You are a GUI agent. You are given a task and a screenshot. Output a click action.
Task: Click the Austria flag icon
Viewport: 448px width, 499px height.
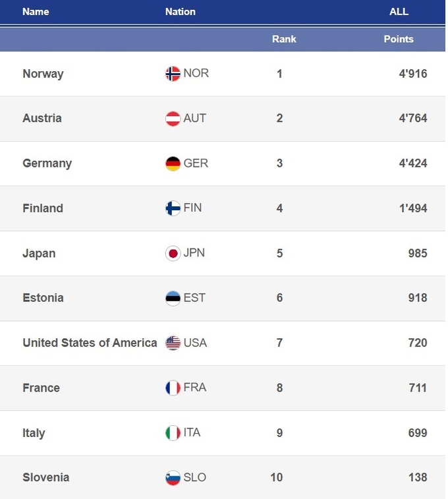(x=173, y=119)
